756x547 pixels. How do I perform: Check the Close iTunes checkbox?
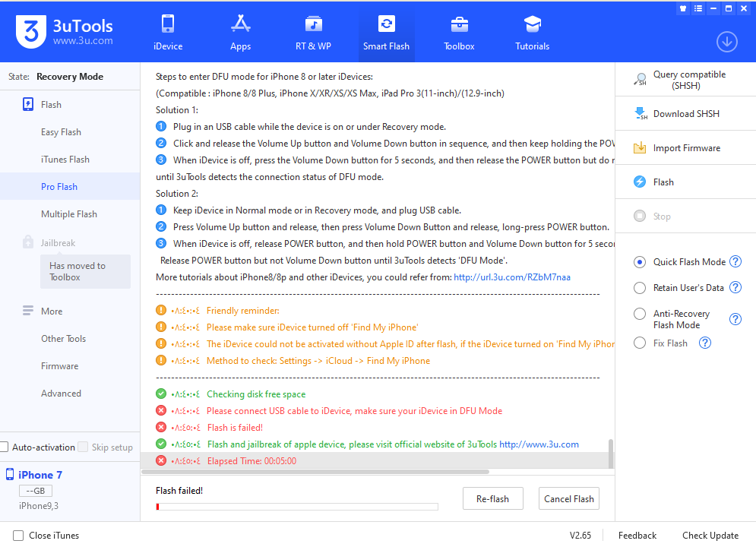pyautogui.click(x=18, y=535)
